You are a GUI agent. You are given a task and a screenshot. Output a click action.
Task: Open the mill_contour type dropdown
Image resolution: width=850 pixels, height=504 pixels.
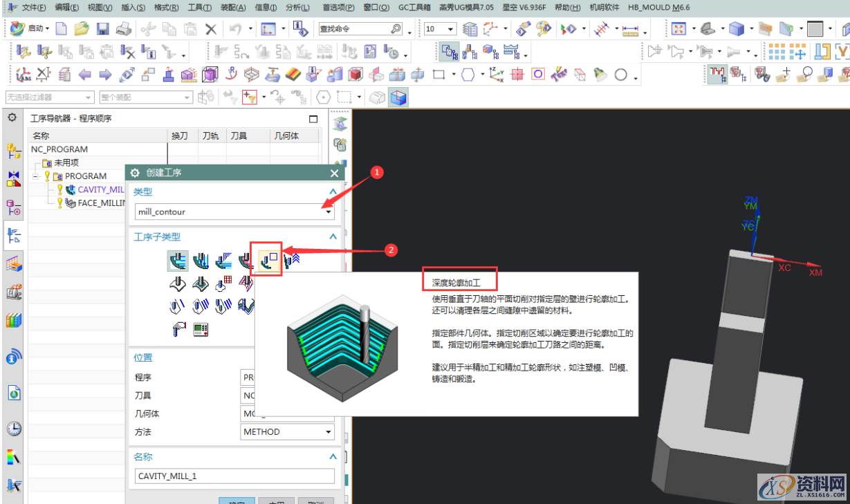click(x=328, y=212)
